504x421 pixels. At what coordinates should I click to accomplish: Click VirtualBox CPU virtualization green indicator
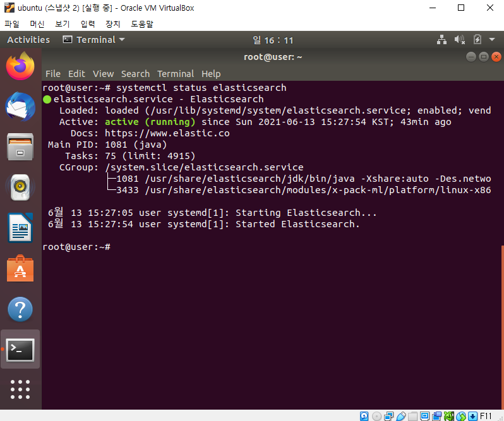tap(448, 416)
